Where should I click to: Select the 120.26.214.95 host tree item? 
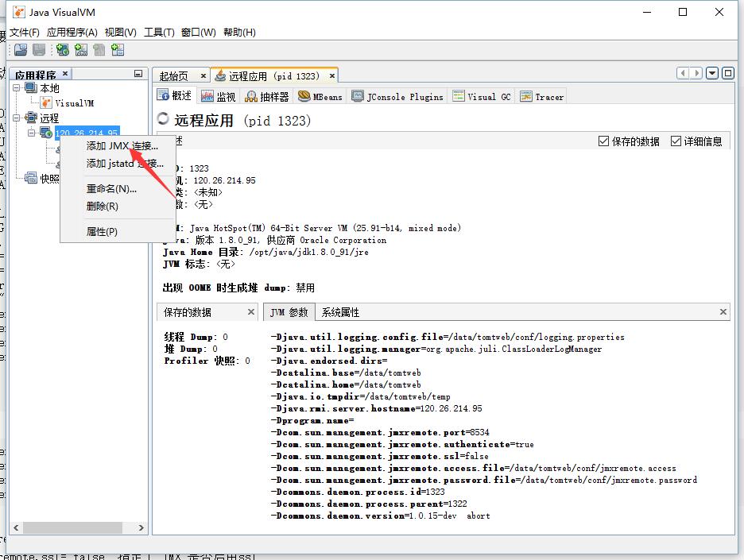click(87, 133)
